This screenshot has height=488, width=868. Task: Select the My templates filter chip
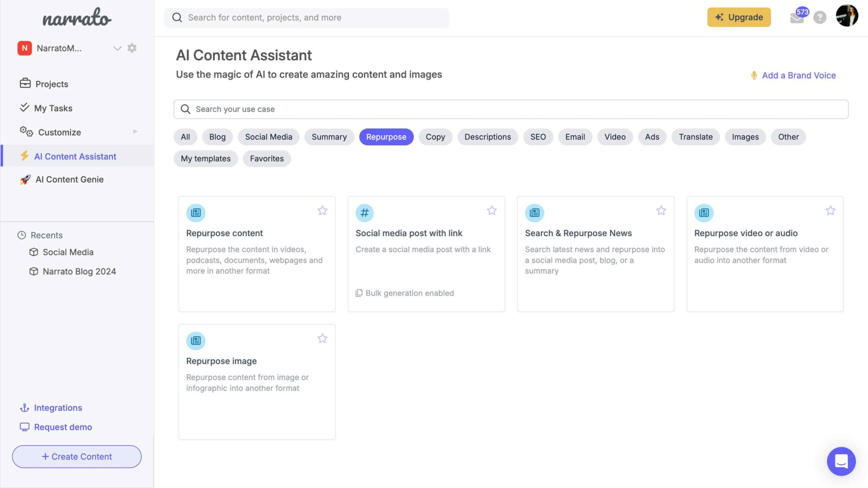(x=206, y=158)
